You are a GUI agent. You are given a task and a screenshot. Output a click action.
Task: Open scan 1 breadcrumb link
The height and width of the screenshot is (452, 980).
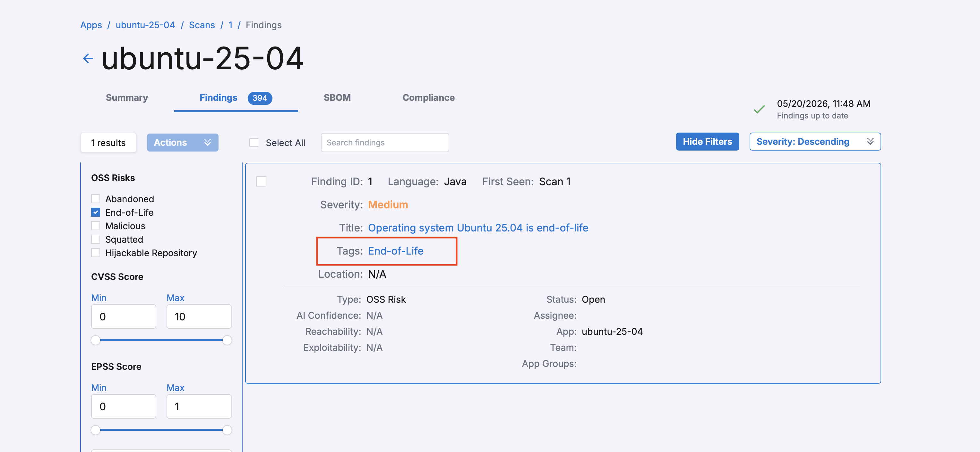230,25
